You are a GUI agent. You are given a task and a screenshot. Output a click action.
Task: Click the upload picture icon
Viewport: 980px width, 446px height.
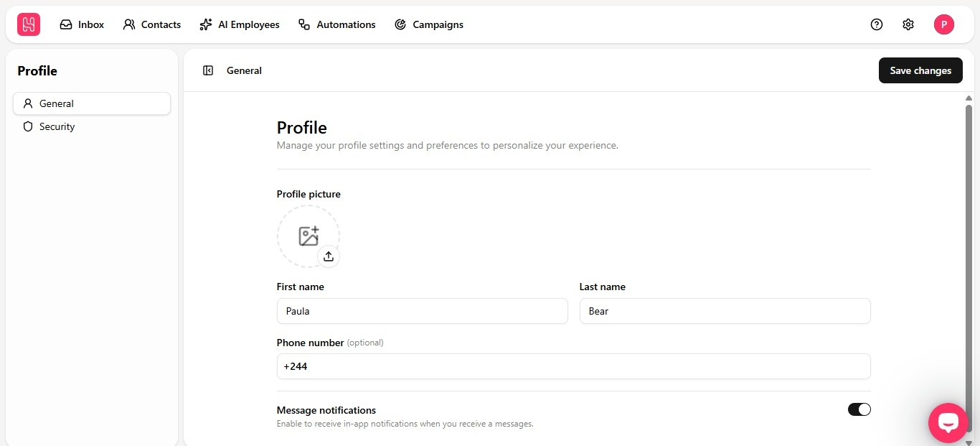tap(329, 256)
